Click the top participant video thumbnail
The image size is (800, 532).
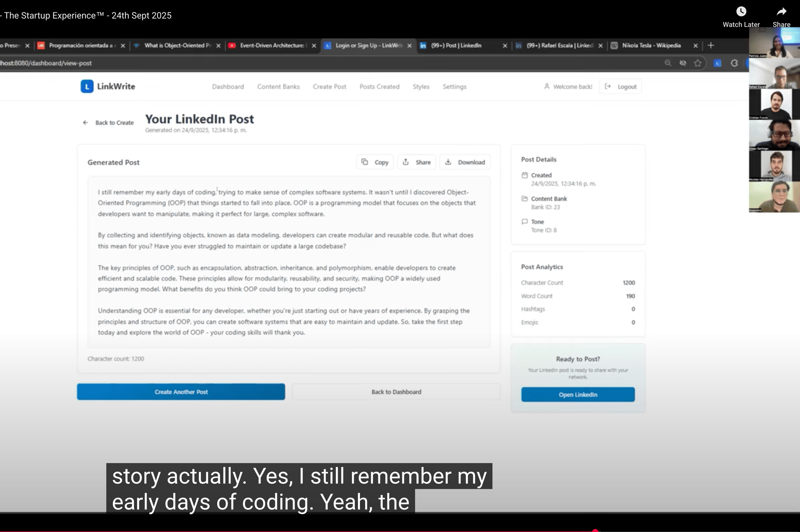pyautogui.click(x=774, y=43)
